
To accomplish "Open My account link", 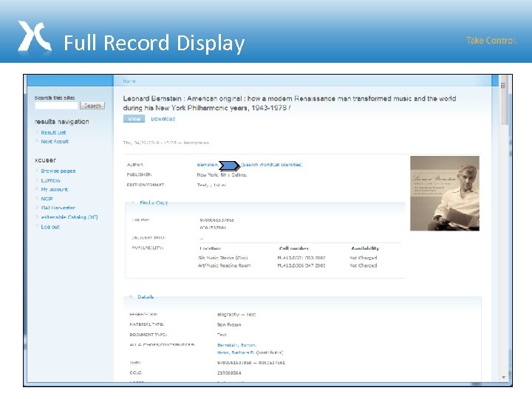I will pos(54,189).
